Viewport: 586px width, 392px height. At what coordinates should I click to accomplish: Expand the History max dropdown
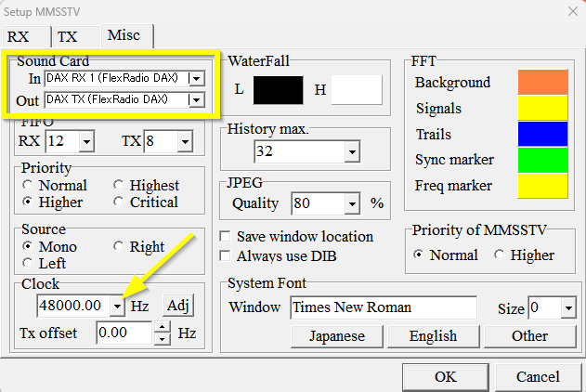(352, 151)
